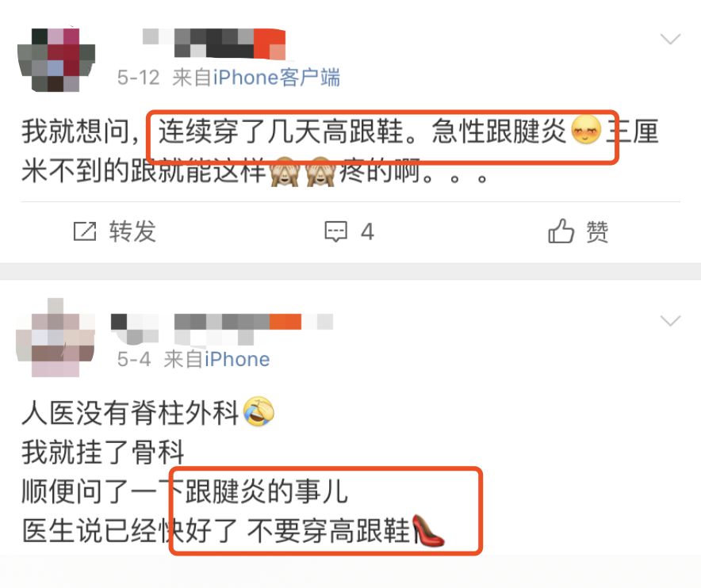Click the blushing smile emoji after 跟腱炎
The width and height of the screenshot is (701, 588).
point(586,130)
